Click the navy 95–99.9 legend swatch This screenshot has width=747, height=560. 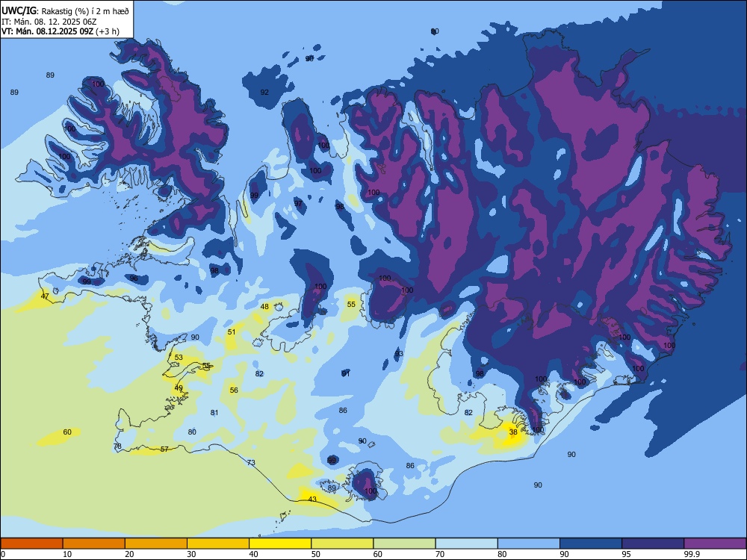pos(653,544)
